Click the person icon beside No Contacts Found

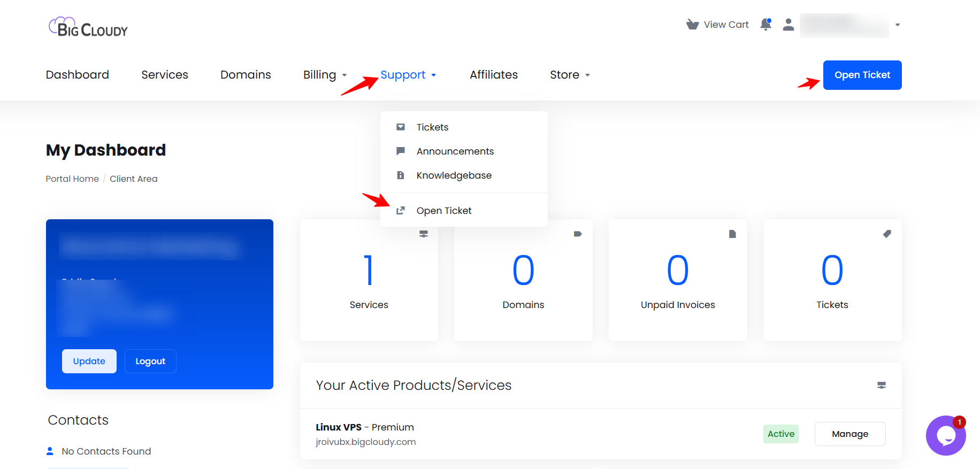(50, 451)
